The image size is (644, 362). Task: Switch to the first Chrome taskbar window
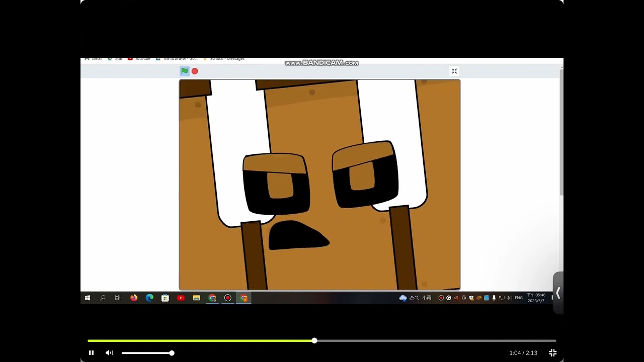point(212,298)
